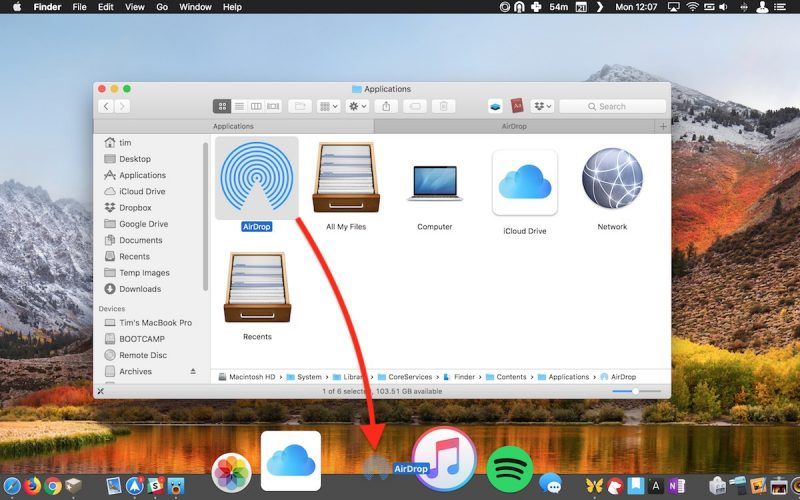Open Spotify from the Dock
This screenshot has height=500, width=800.
510,467
